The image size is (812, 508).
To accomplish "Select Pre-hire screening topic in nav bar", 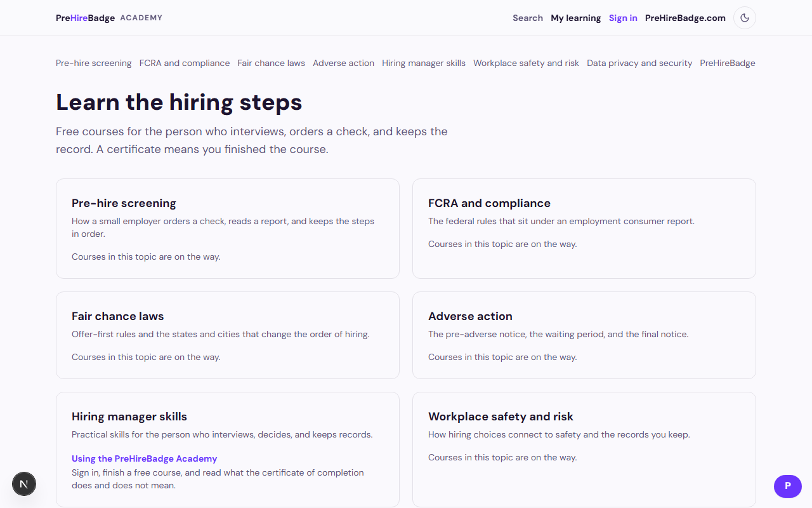I will (x=94, y=63).
